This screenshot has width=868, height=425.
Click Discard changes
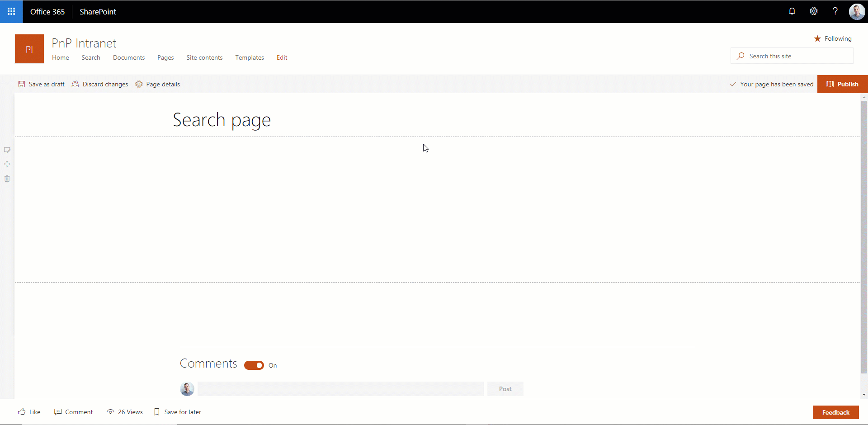pyautogui.click(x=100, y=84)
